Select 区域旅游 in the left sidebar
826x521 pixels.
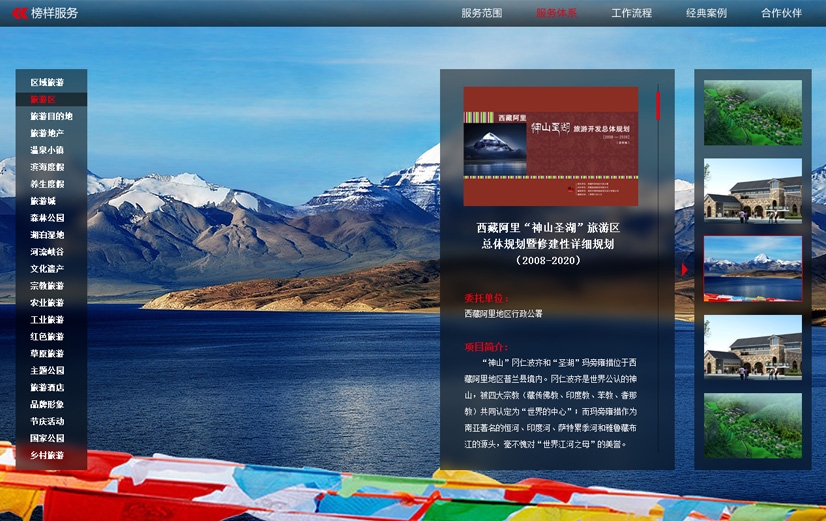(x=47, y=82)
